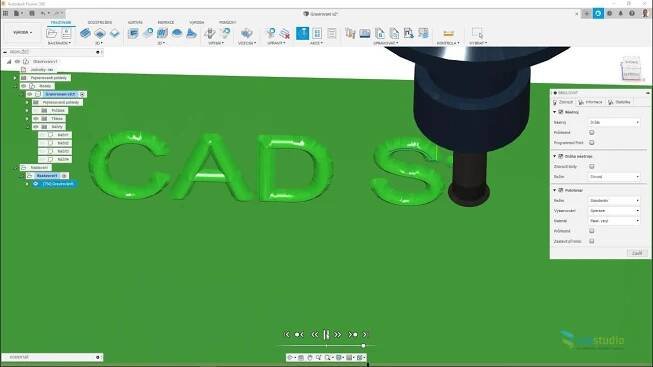653x367 pixels.
Task: Toggle the Zastavit při kolizi checkbox
Action: (x=591, y=241)
